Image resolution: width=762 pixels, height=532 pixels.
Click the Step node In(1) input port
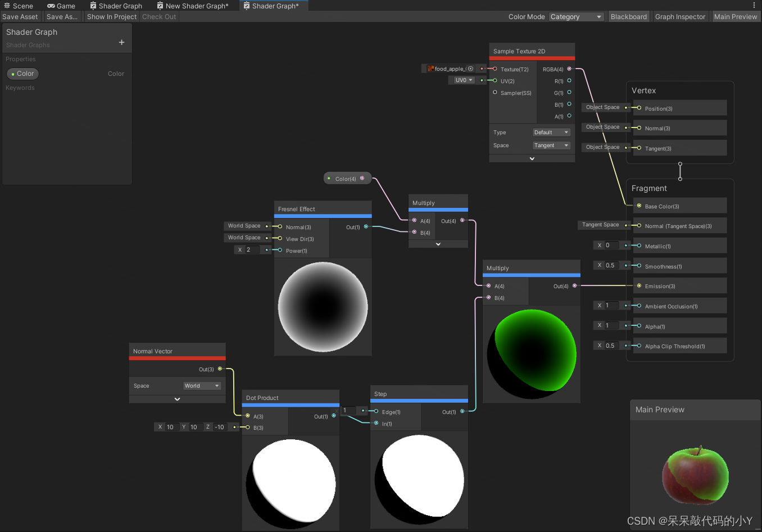[377, 423]
